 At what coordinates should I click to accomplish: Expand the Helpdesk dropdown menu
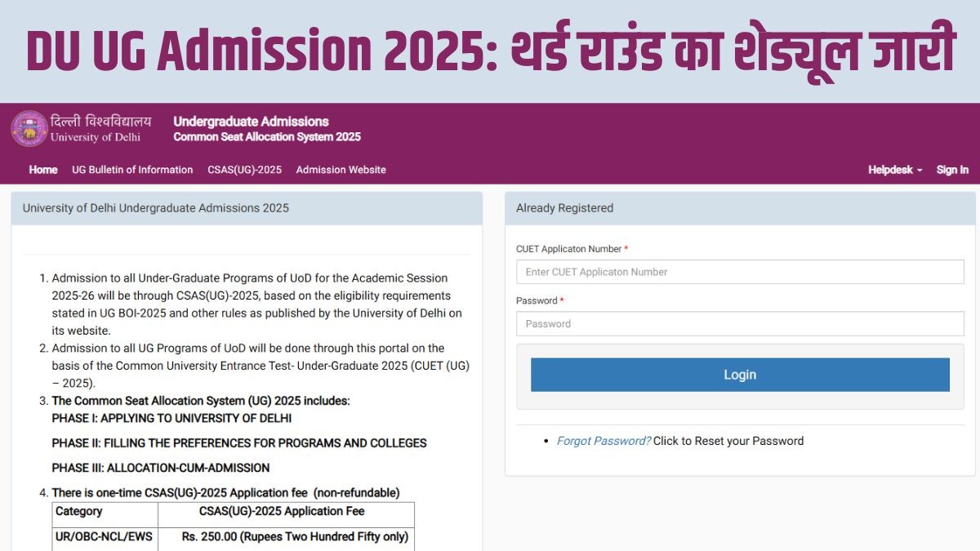tap(894, 170)
